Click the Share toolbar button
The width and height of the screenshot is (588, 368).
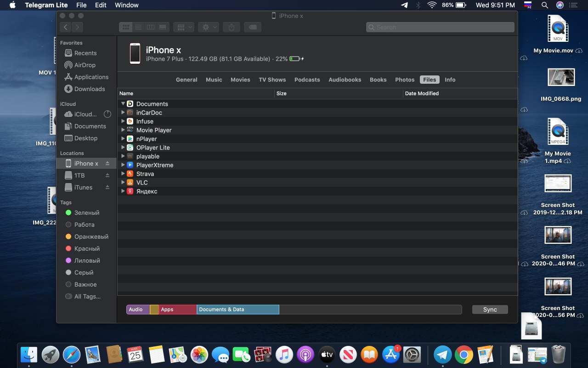click(232, 27)
